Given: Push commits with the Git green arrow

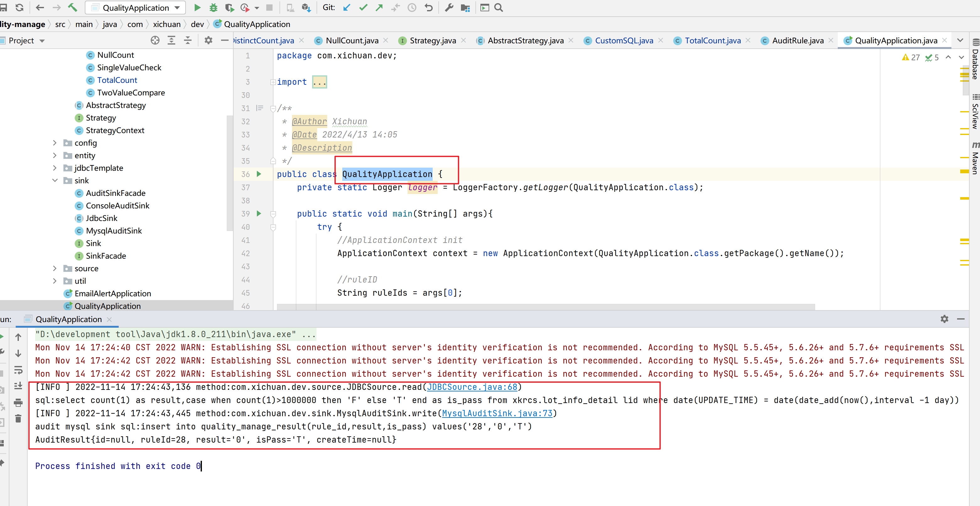Looking at the screenshot, I should 379,8.
